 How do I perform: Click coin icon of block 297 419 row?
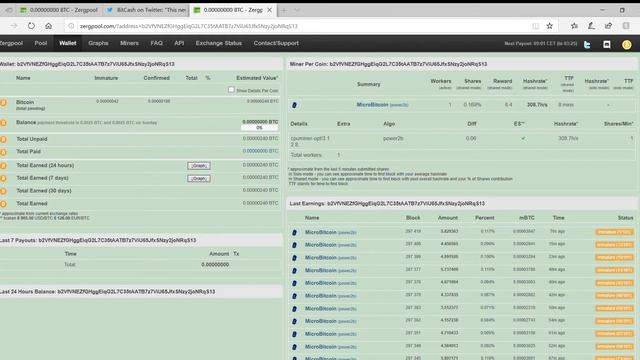click(x=294, y=232)
